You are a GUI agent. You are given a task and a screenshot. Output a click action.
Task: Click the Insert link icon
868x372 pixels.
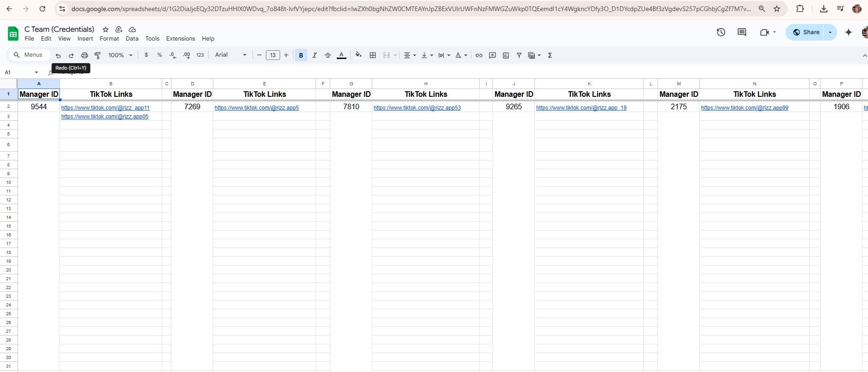pyautogui.click(x=479, y=55)
